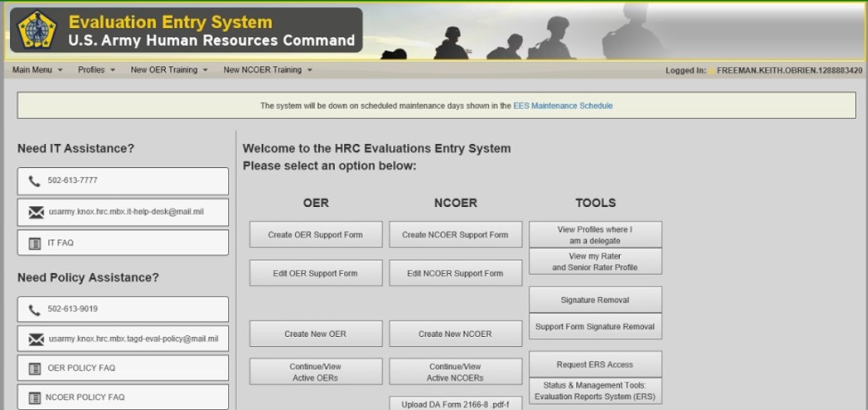Open the IT FAQ button
Screen dimensions: 868x410
point(123,243)
